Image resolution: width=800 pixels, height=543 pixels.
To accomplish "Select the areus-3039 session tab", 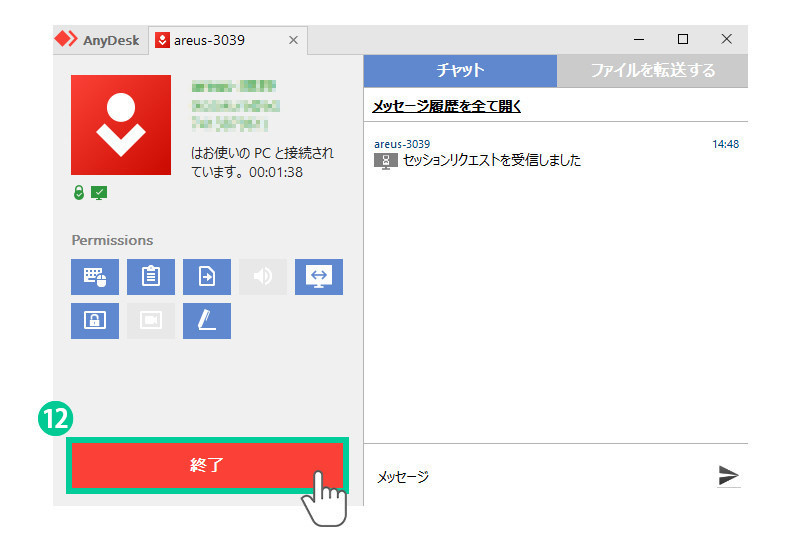I will tap(214, 41).
